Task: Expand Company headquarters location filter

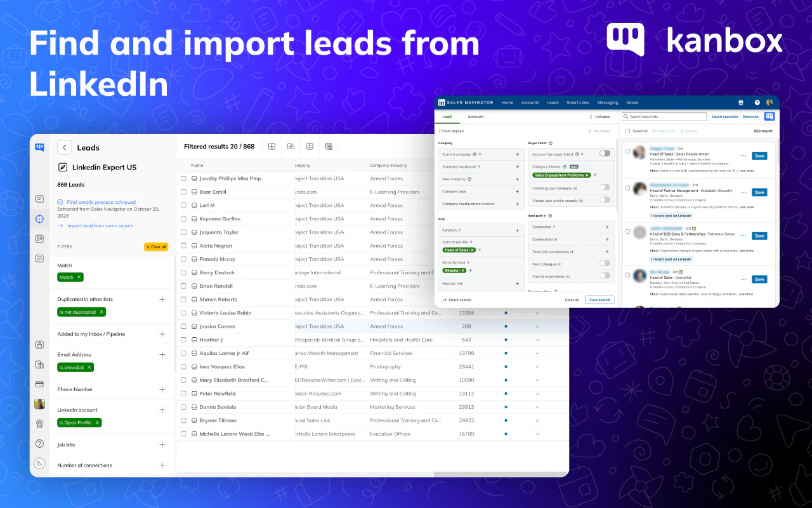Action: tap(517, 204)
